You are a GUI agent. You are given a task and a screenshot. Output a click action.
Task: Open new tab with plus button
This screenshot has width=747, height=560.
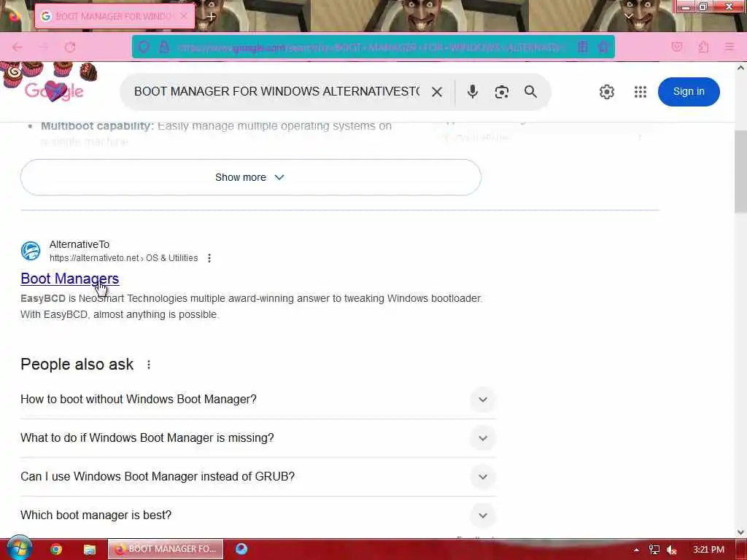click(x=211, y=17)
